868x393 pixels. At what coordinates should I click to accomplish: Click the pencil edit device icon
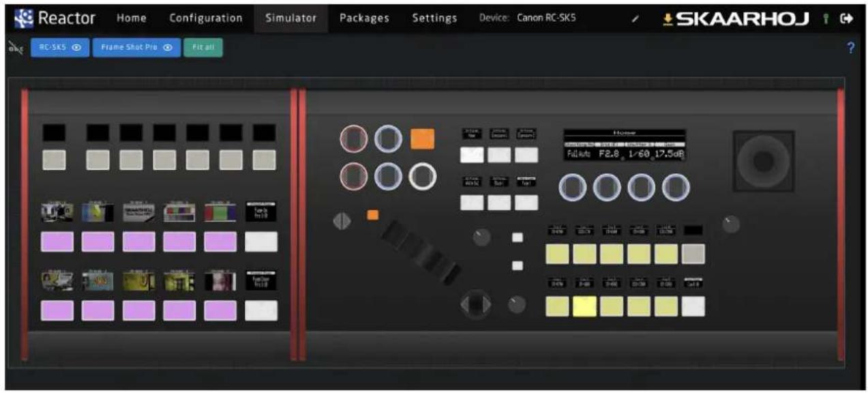(x=634, y=18)
